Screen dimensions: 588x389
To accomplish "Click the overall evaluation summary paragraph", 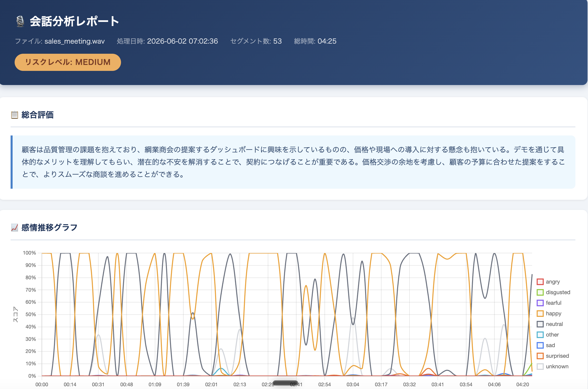I will pos(293,162).
